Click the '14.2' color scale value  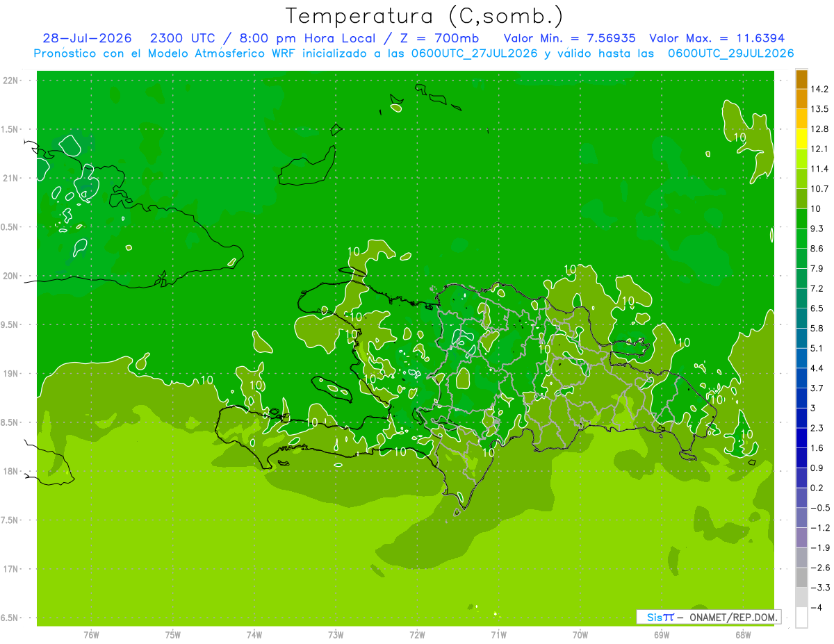pyautogui.click(x=819, y=89)
